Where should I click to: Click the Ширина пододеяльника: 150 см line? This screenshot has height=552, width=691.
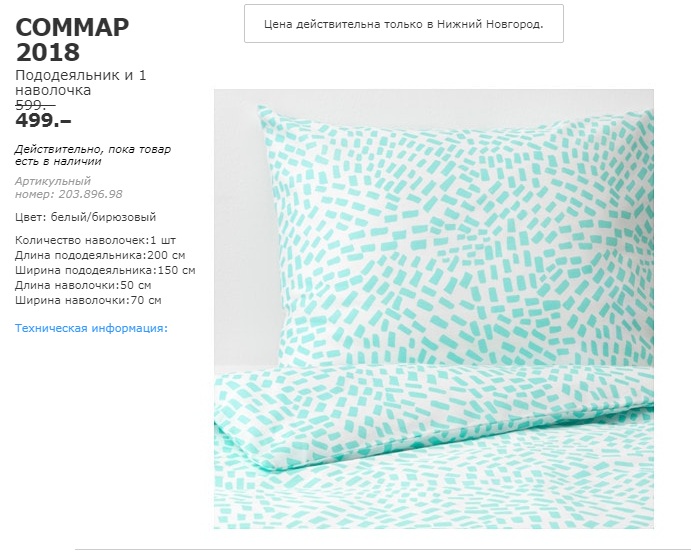(105, 270)
